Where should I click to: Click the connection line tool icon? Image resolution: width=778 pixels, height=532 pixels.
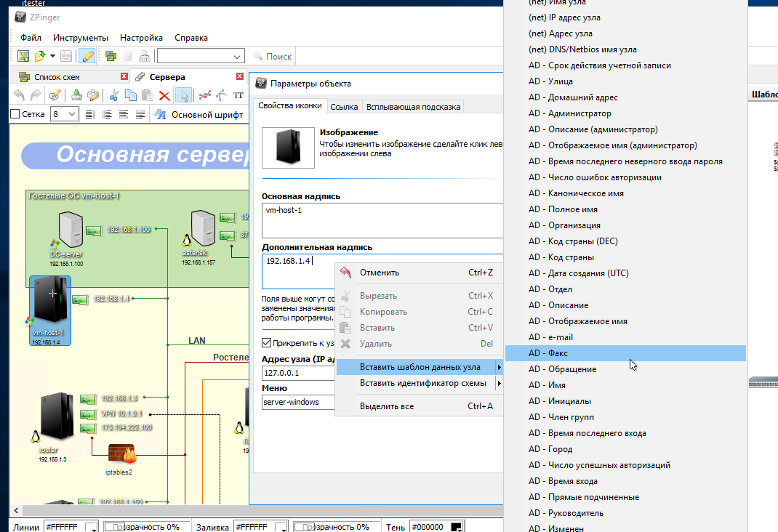pyautogui.click(x=205, y=95)
